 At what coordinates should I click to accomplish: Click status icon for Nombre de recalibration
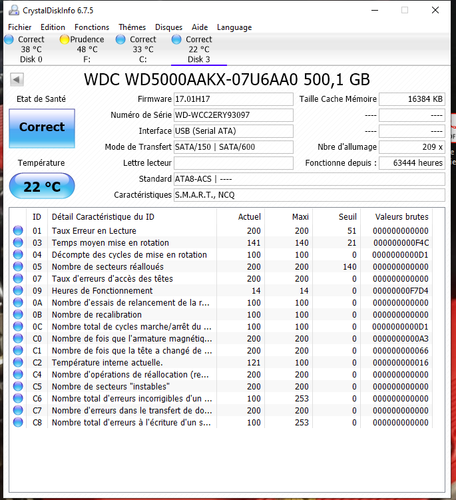(18, 314)
